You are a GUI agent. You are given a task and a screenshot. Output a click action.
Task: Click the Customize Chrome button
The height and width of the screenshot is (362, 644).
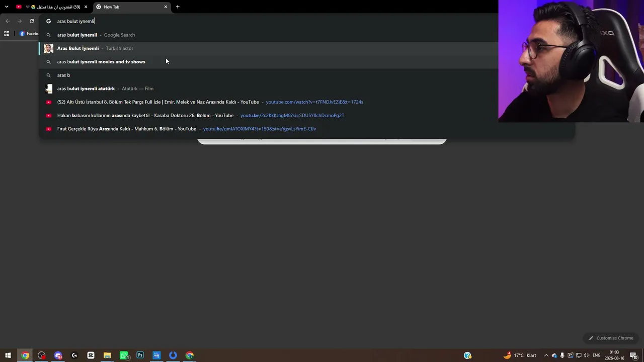[611, 338]
